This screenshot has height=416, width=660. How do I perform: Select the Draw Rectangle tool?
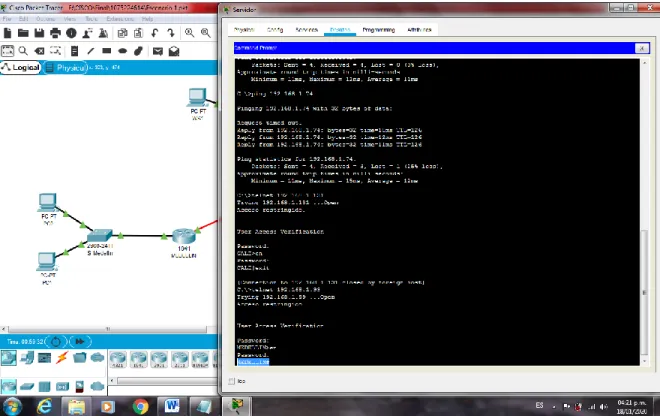[106, 51]
